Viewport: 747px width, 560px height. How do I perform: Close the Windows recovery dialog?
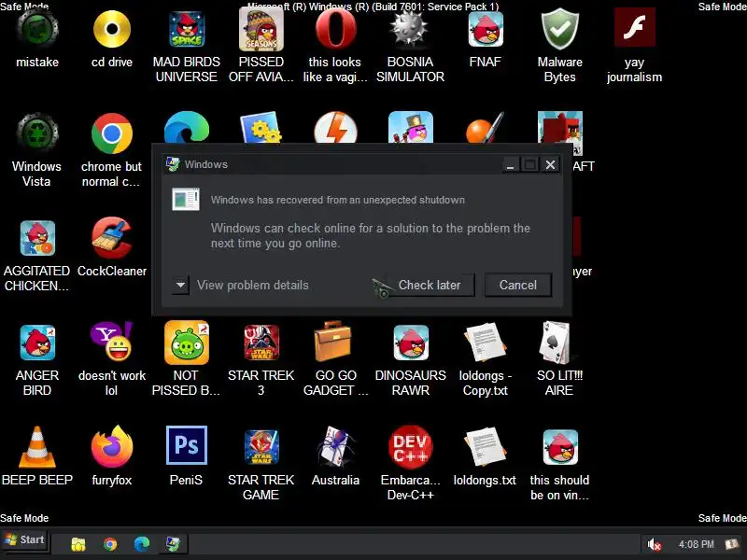pyautogui.click(x=550, y=165)
